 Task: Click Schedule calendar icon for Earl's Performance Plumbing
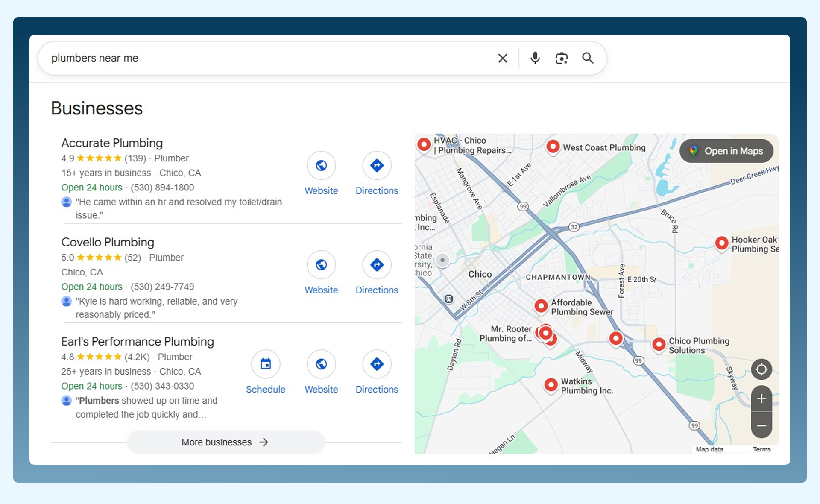click(x=266, y=364)
